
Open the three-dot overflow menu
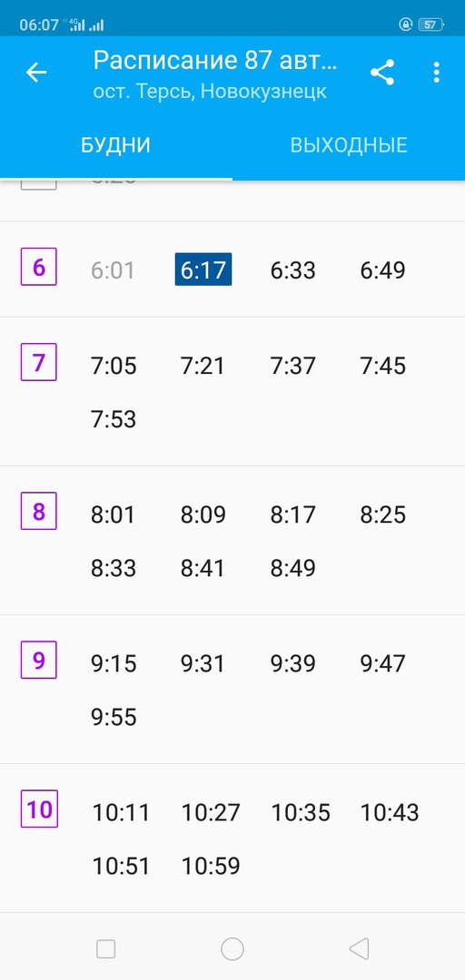tap(436, 73)
